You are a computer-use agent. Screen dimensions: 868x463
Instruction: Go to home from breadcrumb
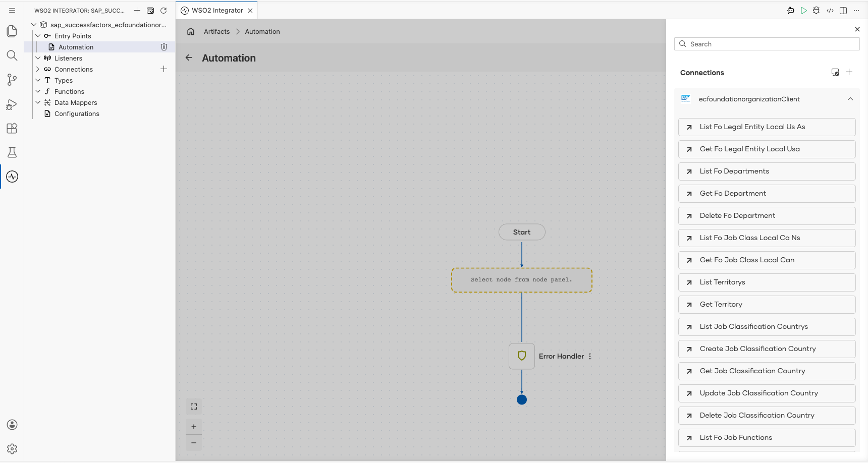click(x=191, y=31)
